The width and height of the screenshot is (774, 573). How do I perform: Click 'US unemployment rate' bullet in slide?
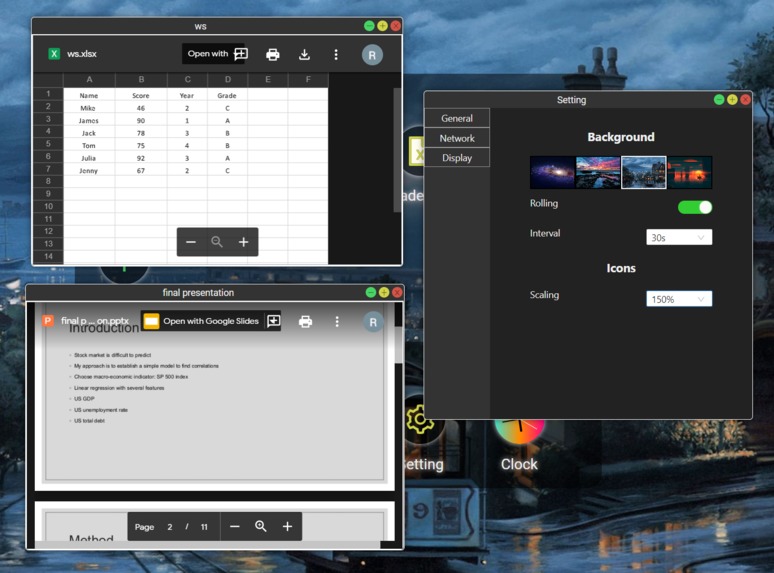point(101,410)
